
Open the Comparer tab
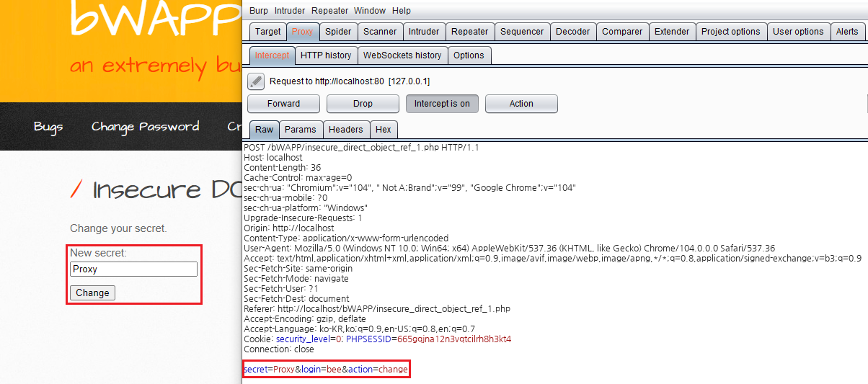622,32
